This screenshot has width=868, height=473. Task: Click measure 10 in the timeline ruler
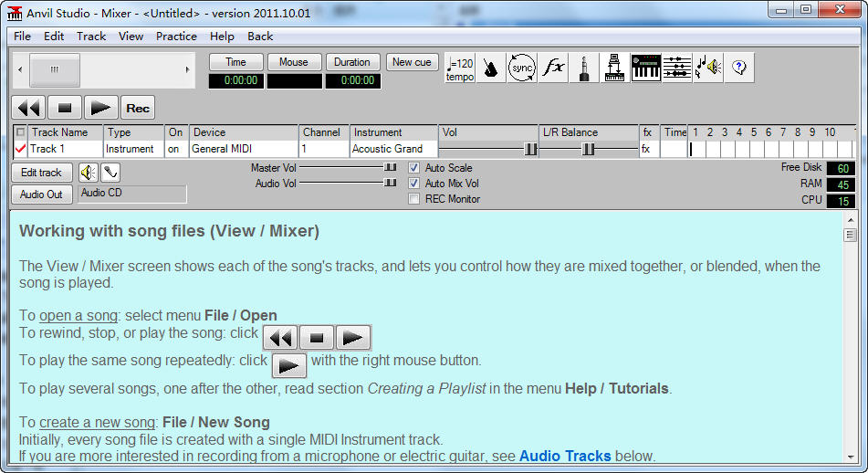(x=830, y=132)
